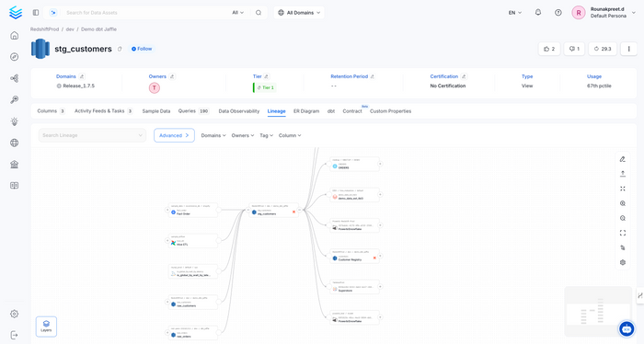The height and width of the screenshot is (344, 644).
Task: Edit the Domains field pencil icon
Action: coord(82,76)
